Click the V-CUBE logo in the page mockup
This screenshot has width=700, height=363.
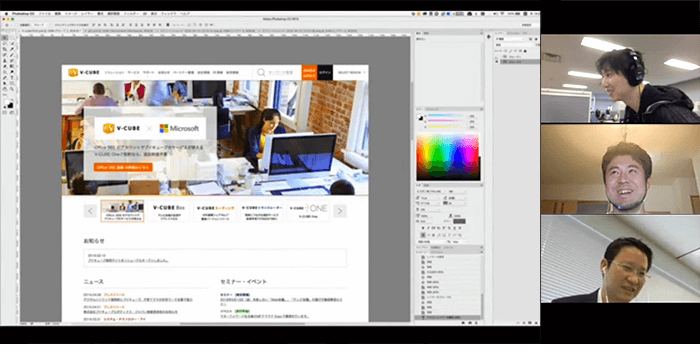point(84,72)
